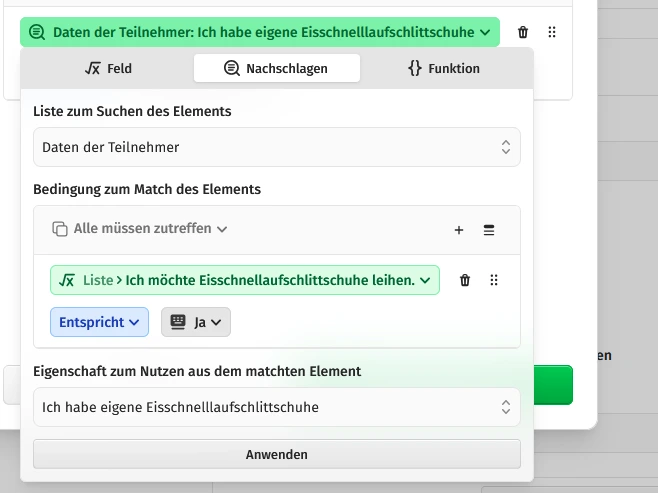Click the drag handle of the Liste condition

(x=494, y=281)
